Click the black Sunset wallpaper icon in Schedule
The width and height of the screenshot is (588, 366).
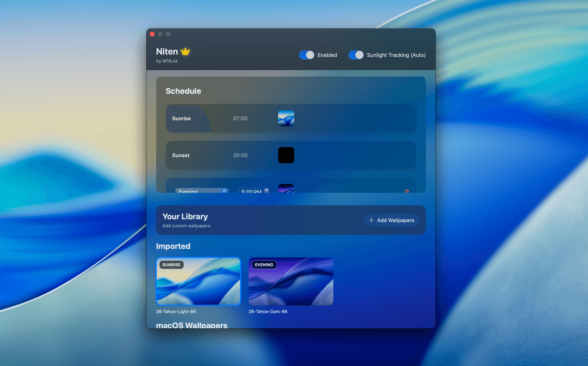(x=286, y=155)
